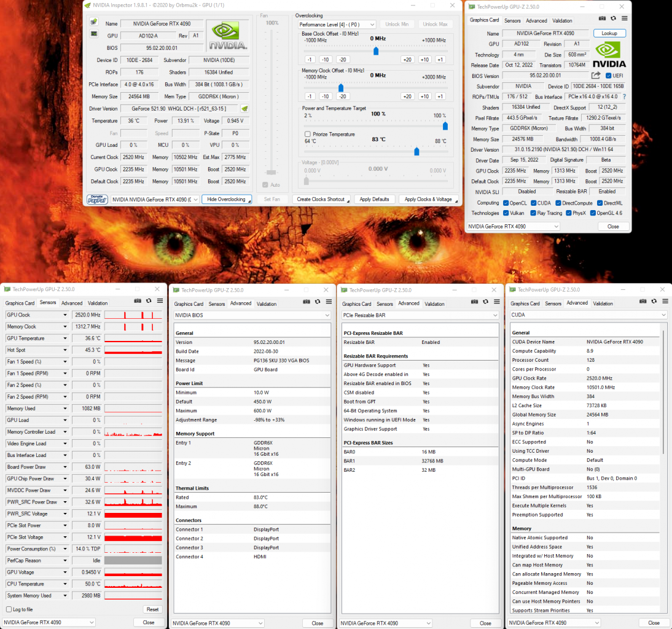Click Create Clocks Shortcut button
This screenshot has width=672, height=629.
click(321, 199)
